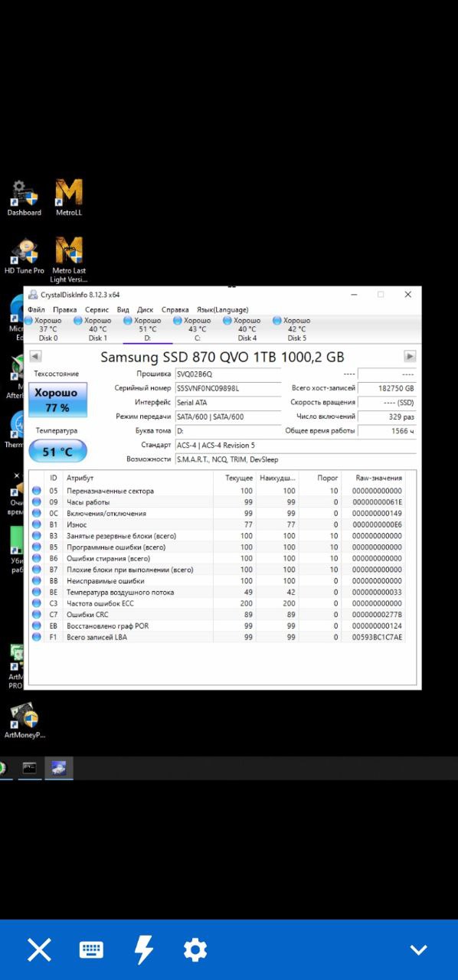Tap the lightning bolt actions icon

(x=143, y=950)
